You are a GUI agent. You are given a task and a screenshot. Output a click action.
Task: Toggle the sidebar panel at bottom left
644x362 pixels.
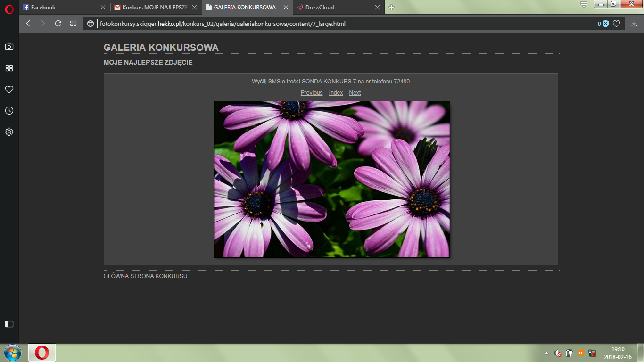(9, 324)
